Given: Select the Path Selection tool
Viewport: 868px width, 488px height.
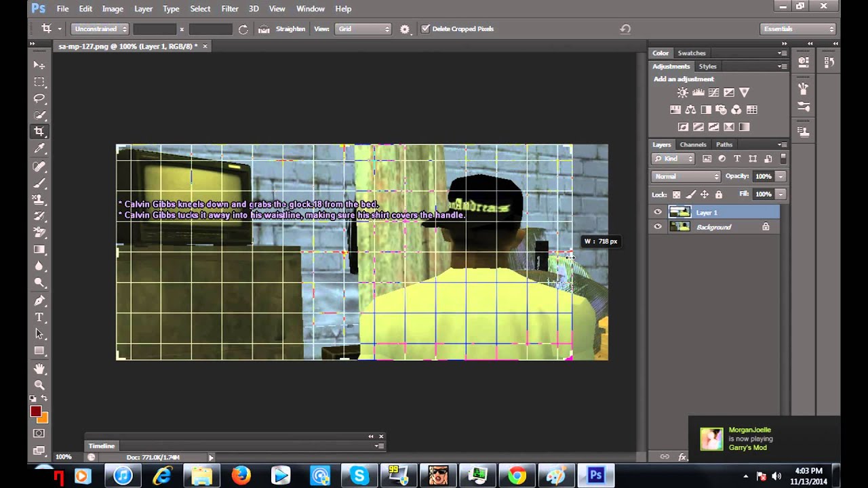Looking at the screenshot, I should (x=39, y=333).
